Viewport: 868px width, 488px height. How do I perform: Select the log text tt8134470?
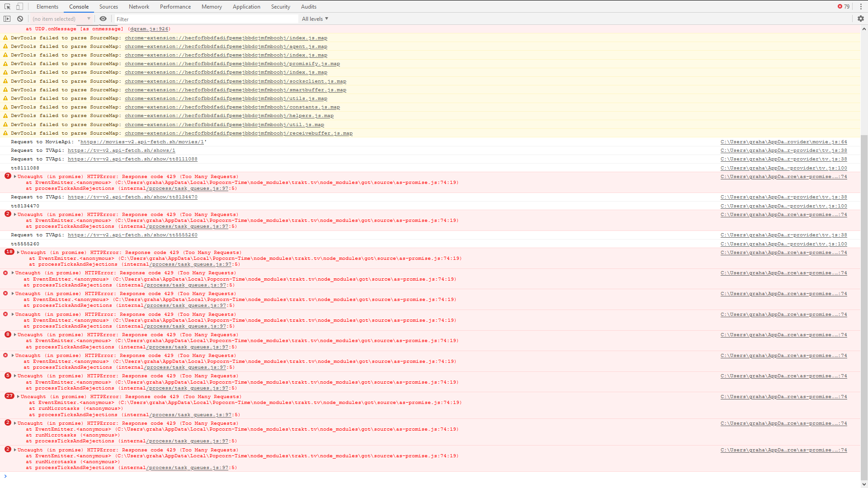25,206
